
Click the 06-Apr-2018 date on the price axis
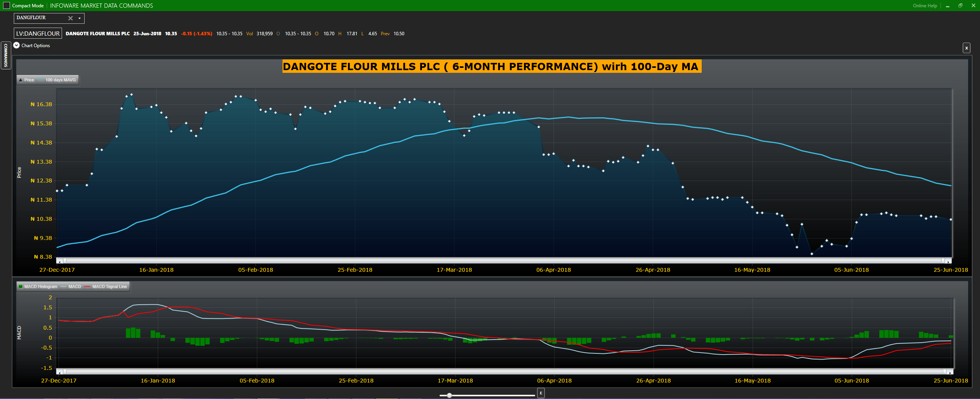pyautogui.click(x=554, y=270)
